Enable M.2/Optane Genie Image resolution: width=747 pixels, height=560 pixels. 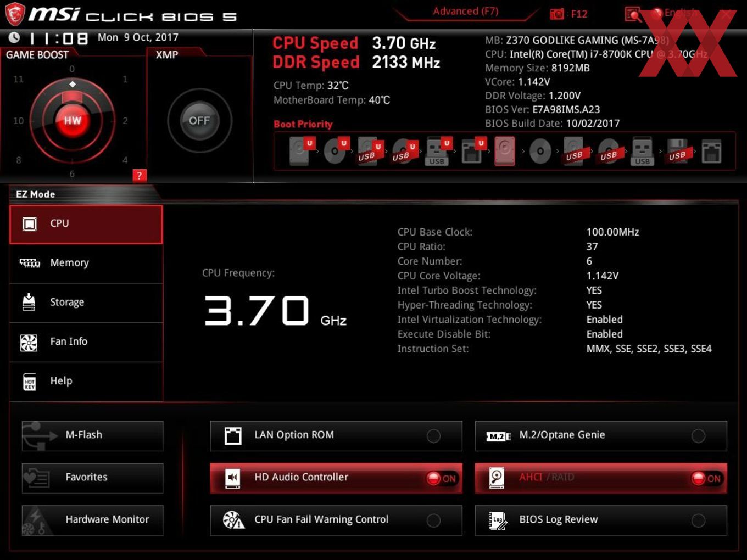click(x=601, y=436)
